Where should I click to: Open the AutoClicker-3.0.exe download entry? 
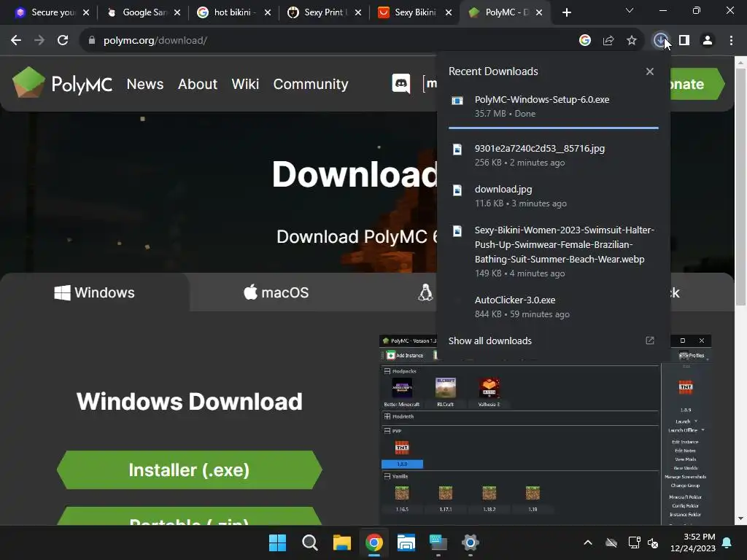tap(554, 307)
